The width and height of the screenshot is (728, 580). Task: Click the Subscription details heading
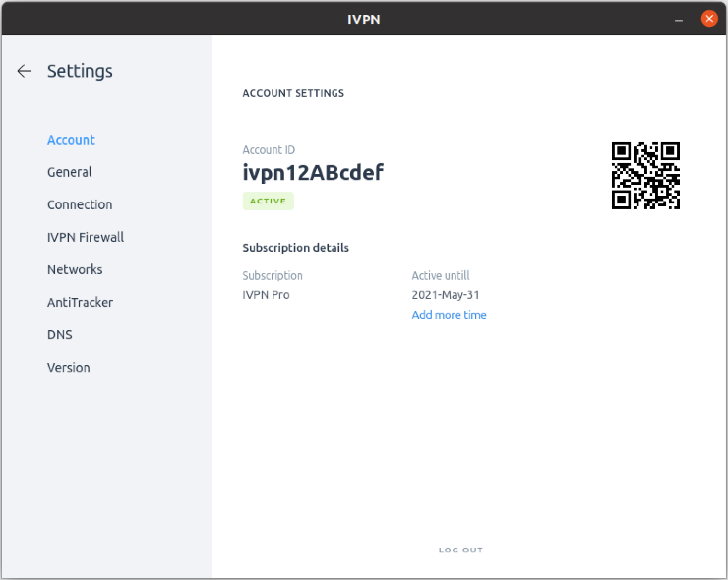(x=295, y=248)
